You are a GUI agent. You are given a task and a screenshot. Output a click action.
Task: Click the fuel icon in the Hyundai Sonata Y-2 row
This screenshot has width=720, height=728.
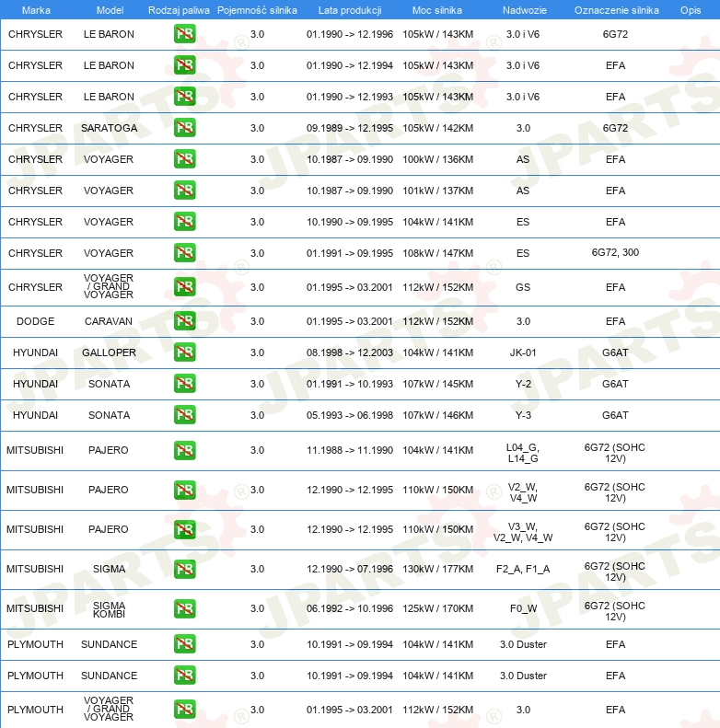point(185,384)
